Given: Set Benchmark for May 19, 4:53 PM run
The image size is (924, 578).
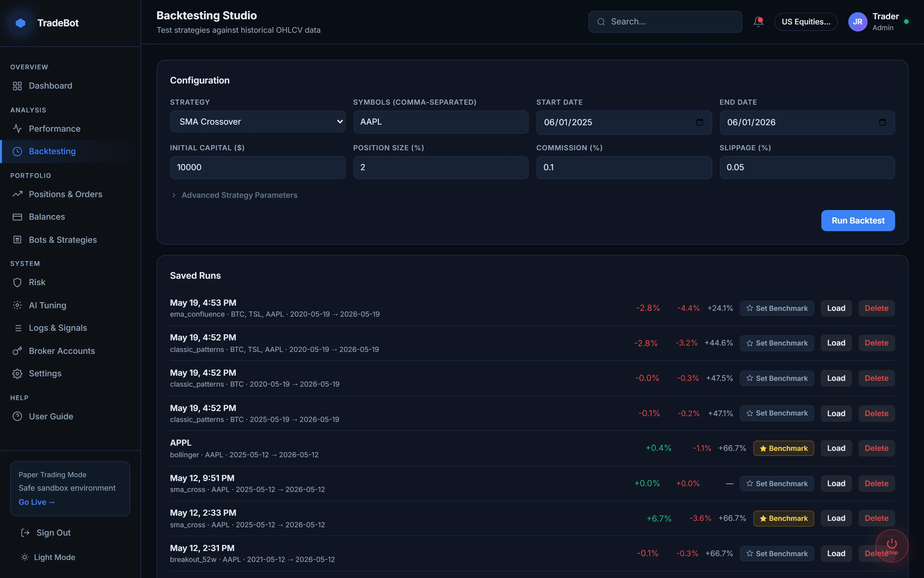Looking at the screenshot, I should (x=777, y=309).
